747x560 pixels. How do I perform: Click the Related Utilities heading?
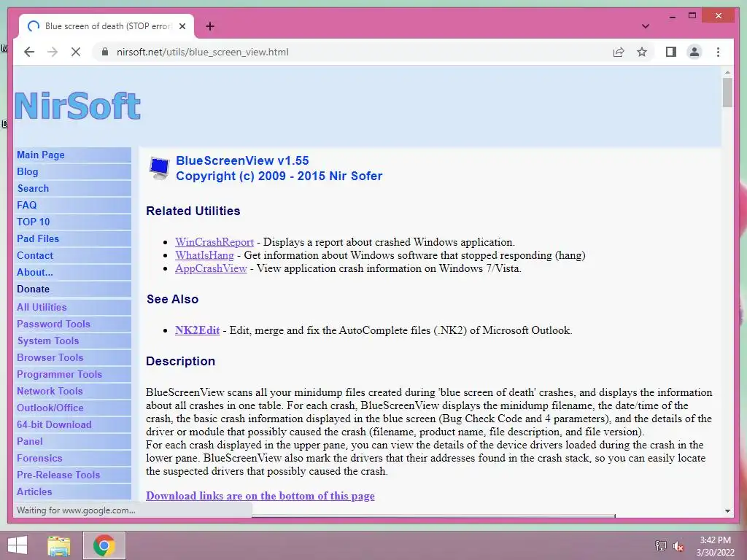[193, 211]
